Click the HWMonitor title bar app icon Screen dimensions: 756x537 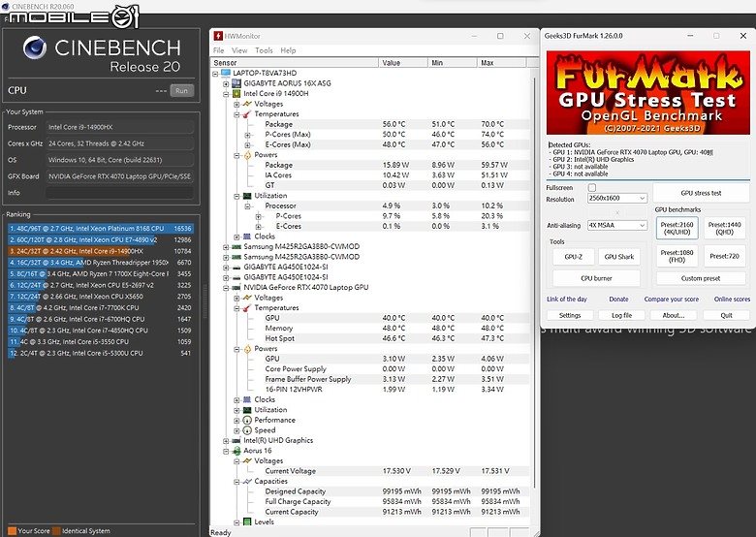pos(218,36)
